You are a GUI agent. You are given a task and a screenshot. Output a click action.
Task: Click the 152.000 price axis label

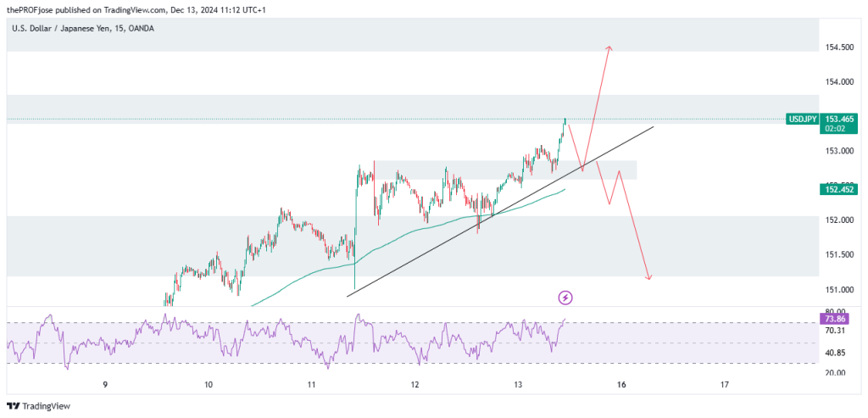(x=839, y=220)
